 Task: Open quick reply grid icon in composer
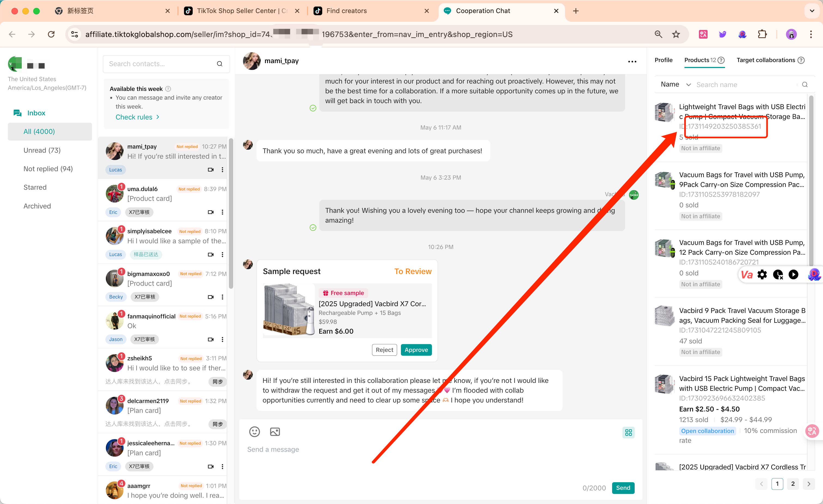[x=628, y=432]
